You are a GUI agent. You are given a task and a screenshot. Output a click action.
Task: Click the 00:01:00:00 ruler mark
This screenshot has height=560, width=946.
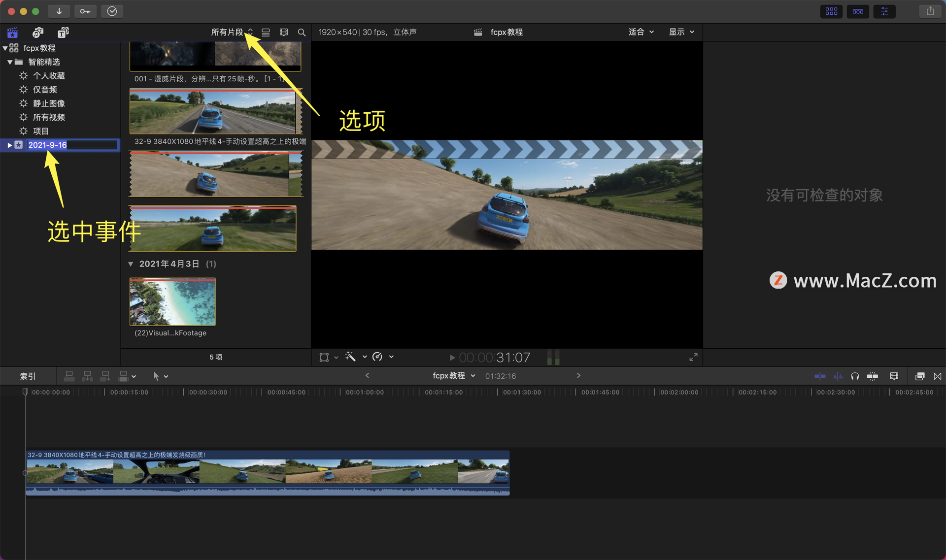click(364, 393)
